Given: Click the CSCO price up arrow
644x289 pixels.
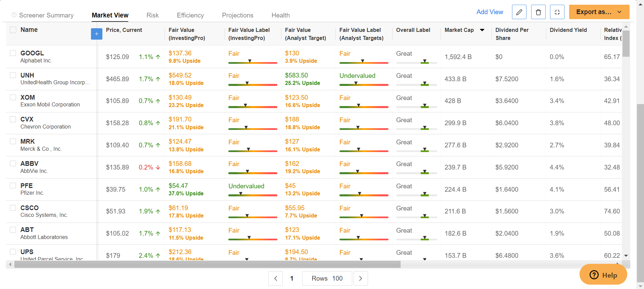Looking at the screenshot, I should (x=158, y=211).
